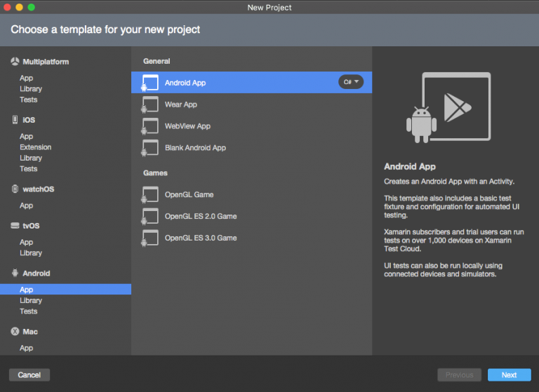The image size is (539, 392).
Task: Click the green zoom window button
Action: [x=32, y=7]
